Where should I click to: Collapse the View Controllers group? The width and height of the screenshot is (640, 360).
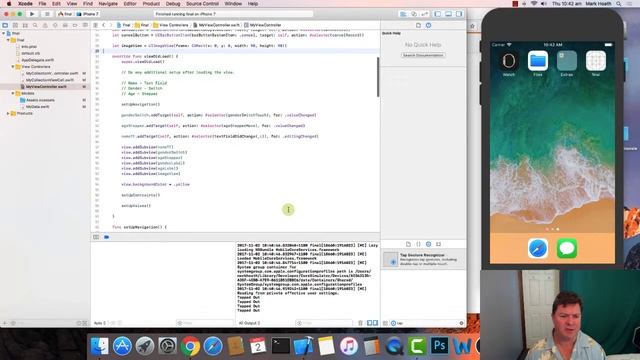(13, 67)
